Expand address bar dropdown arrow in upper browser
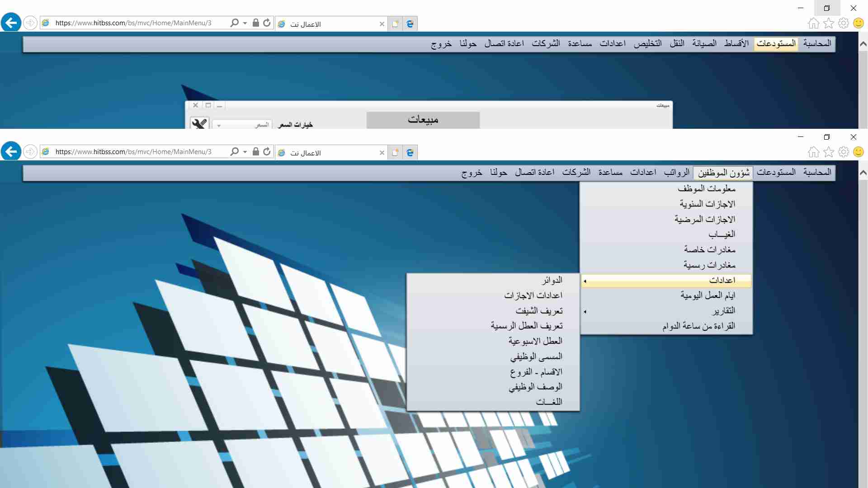This screenshot has height=488, width=868. (x=245, y=23)
